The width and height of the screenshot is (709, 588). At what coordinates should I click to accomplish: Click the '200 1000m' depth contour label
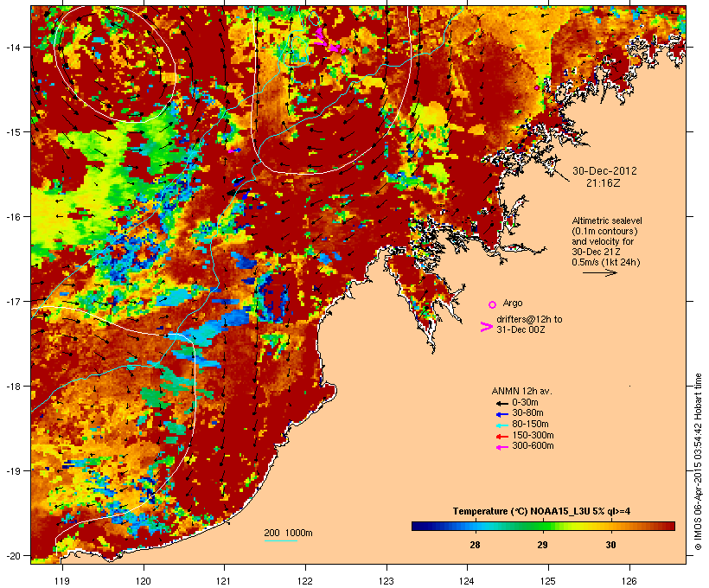pyautogui.click(x=288, y=533)
